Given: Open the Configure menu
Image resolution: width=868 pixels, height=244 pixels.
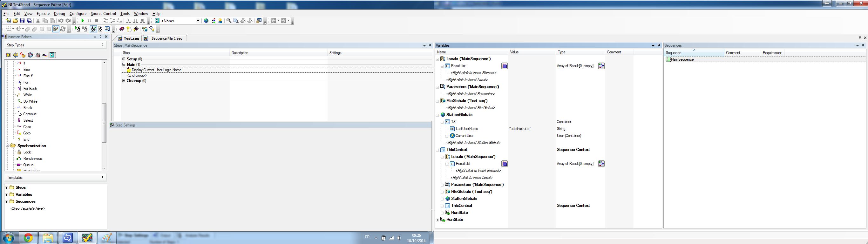Looking at the screenshot, I should 78,13.
